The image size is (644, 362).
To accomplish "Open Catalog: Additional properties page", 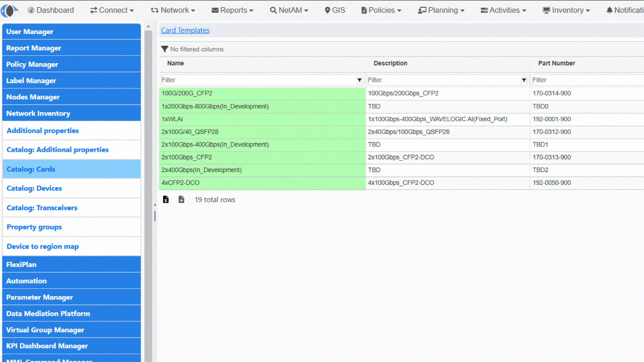I will click(72, 150).
